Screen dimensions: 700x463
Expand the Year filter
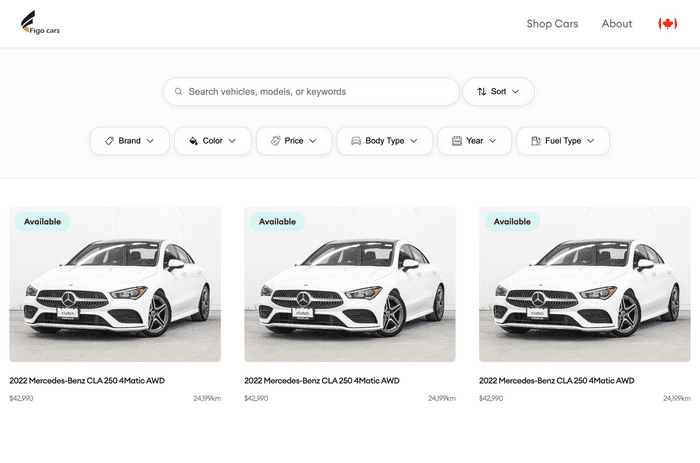(x=474, y=141)
